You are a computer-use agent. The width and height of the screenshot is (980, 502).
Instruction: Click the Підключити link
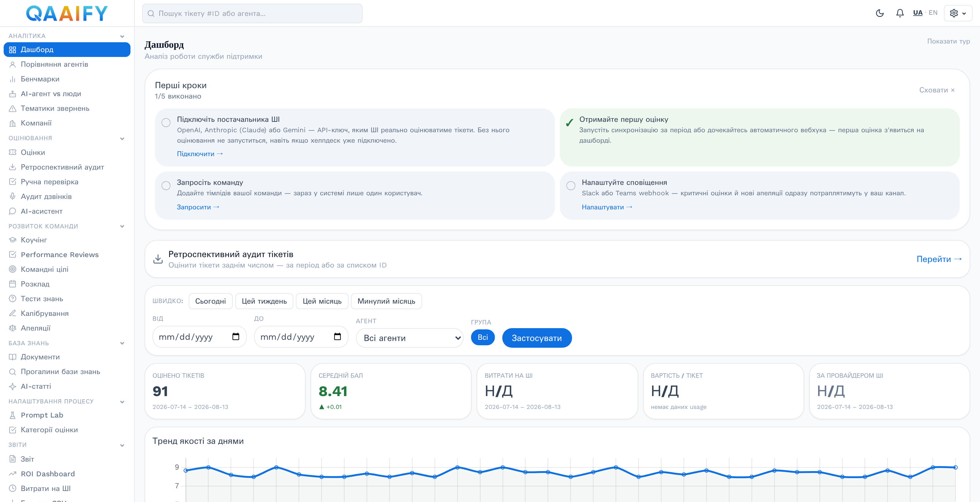[200, 154]
